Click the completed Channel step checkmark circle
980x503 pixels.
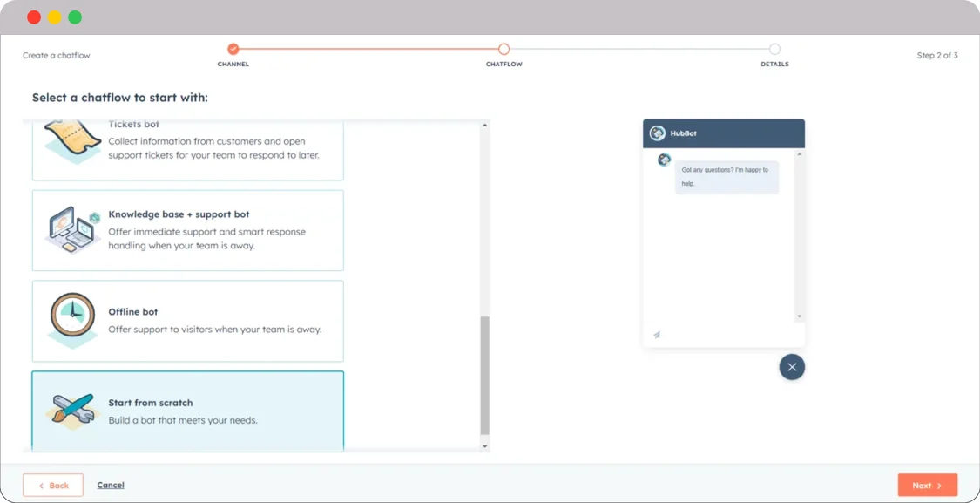click(x=233, y=51)
